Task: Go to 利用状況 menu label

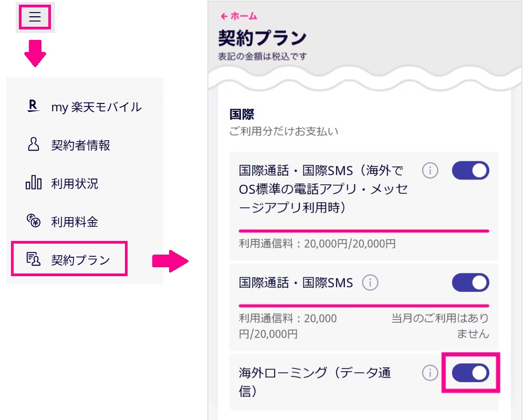Action: [75, 184]
